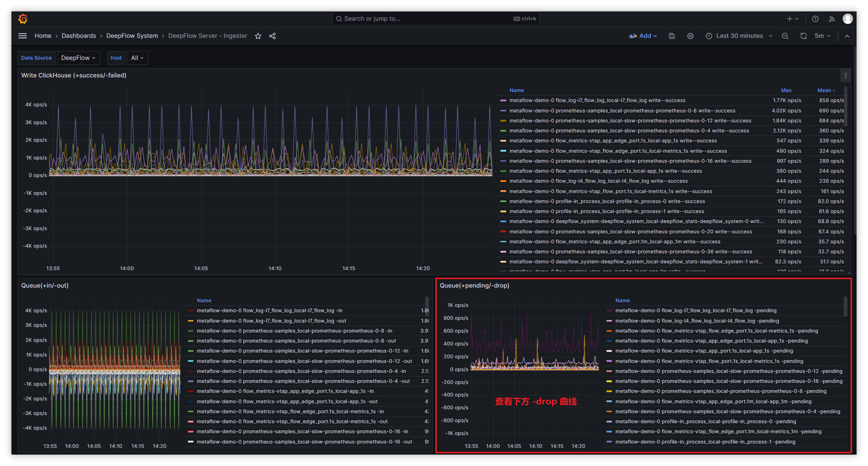Star this dashboard as favorite
The image size is (868, 466).
pos(258,36)
